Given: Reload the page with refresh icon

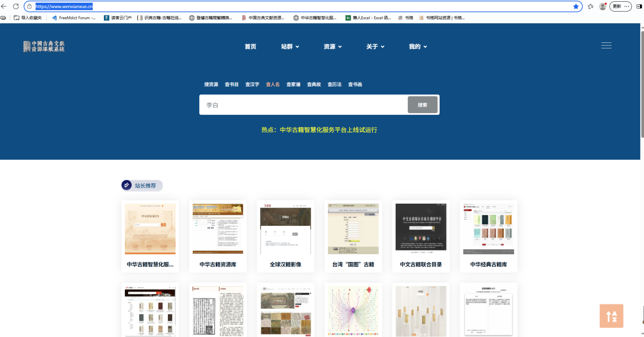Looking at the screenshot, I should (x=16, y=6).
